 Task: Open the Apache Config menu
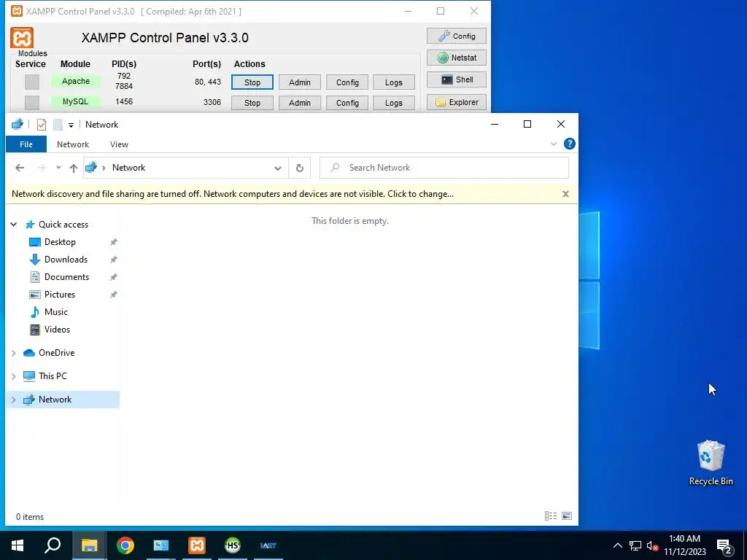click(347, 82)
